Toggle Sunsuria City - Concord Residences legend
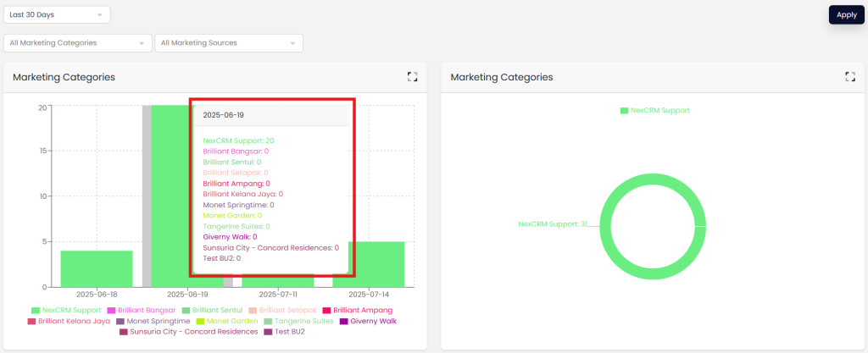 (188, 332)
